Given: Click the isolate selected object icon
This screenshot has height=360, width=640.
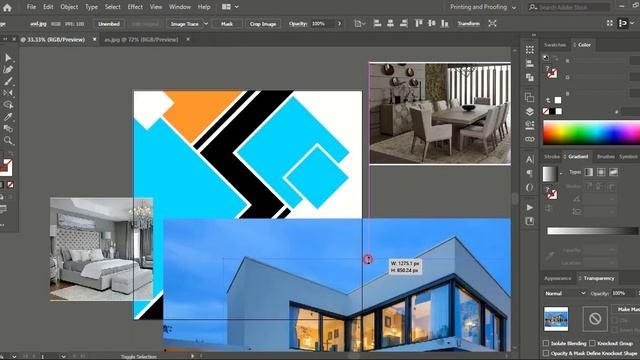Looking at the screenshot, I should click(x=492, y=24).
